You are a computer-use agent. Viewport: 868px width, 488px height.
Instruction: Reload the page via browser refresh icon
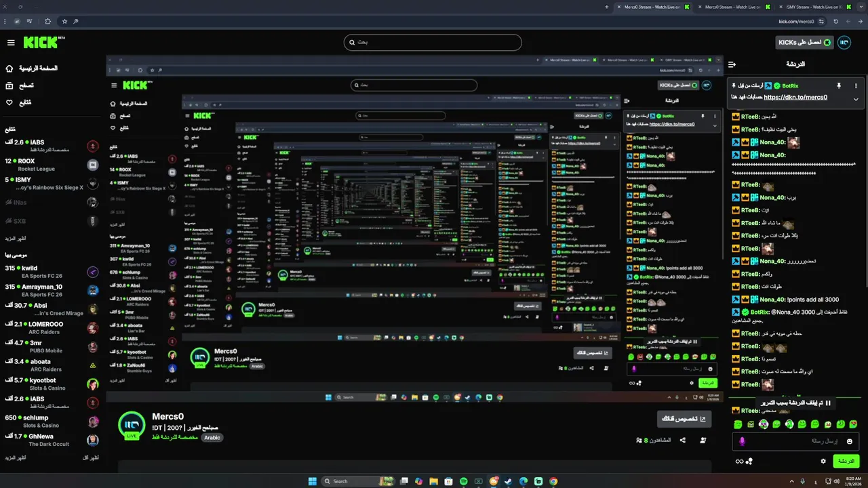coord(836,22)
